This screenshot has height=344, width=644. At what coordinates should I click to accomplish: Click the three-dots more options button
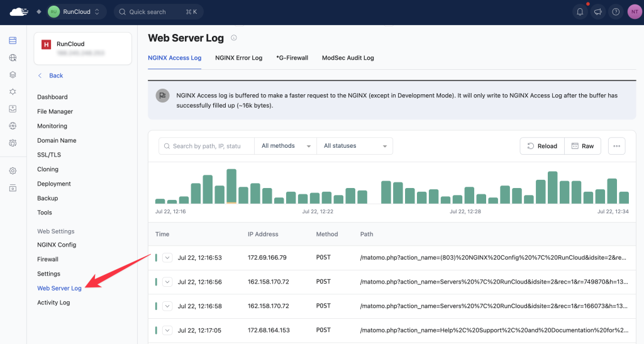(x=616, y=146)
